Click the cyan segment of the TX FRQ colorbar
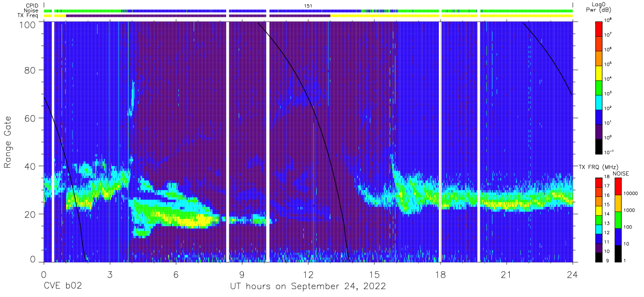 click(x=599, y=228)
